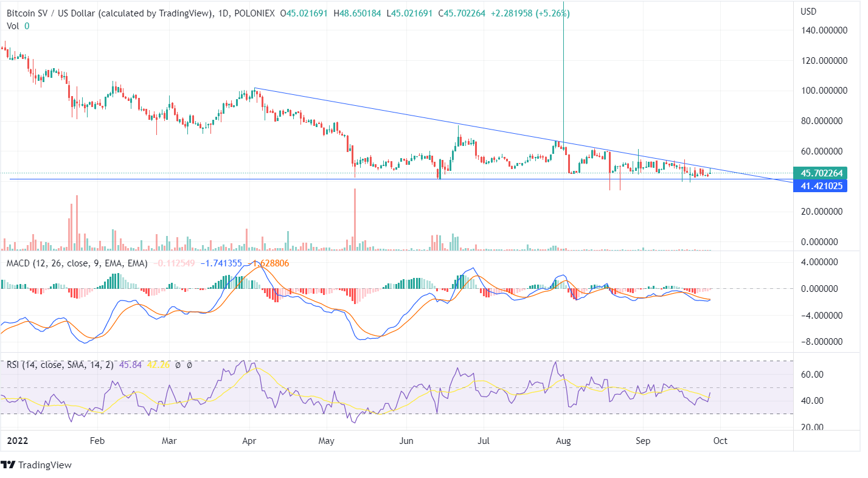Click the blue 41.421025 price label
The height and width of the screenshot is (478, 868).
click(x=821, y=186)
